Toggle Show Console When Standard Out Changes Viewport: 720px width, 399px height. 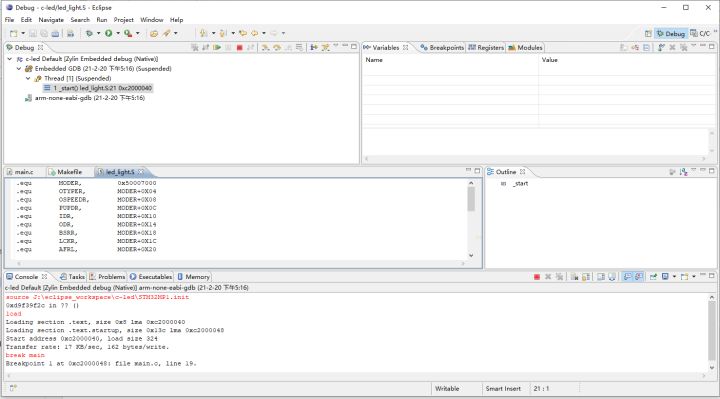[627, 276]
